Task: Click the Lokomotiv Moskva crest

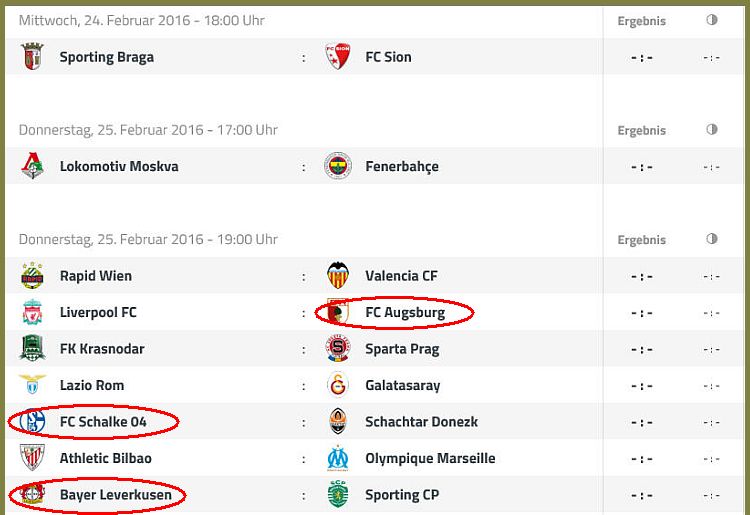Action: [x=33, y=166]
